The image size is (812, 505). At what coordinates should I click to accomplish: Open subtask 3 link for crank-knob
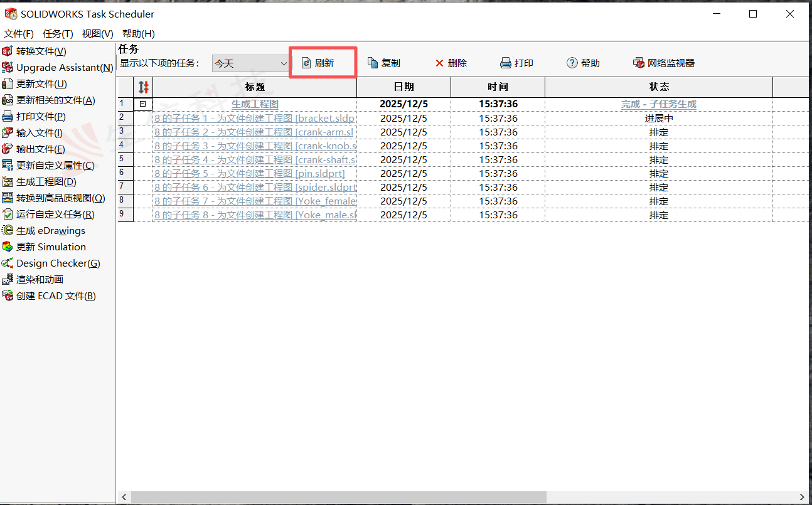click(255, 146)
